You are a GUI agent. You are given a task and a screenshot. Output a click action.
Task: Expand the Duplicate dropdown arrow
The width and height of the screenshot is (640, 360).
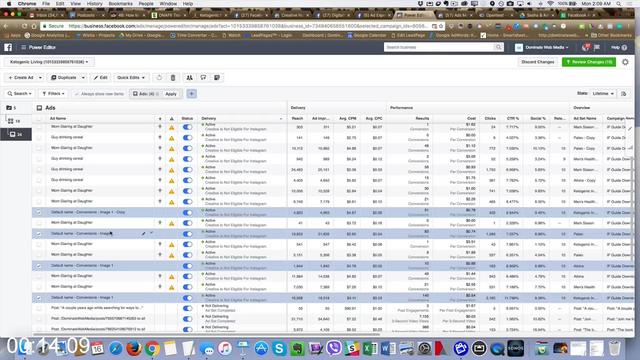(83, 78)
